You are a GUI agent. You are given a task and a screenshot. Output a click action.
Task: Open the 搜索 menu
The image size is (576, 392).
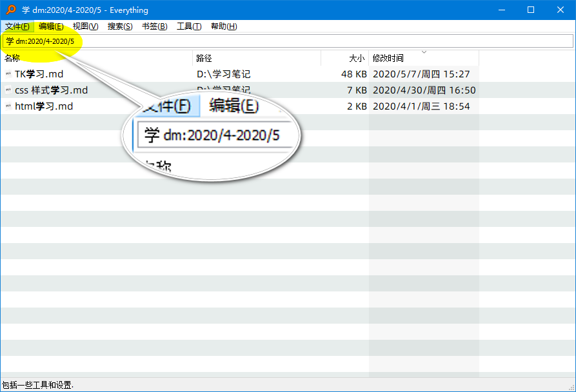coord(119,26)
